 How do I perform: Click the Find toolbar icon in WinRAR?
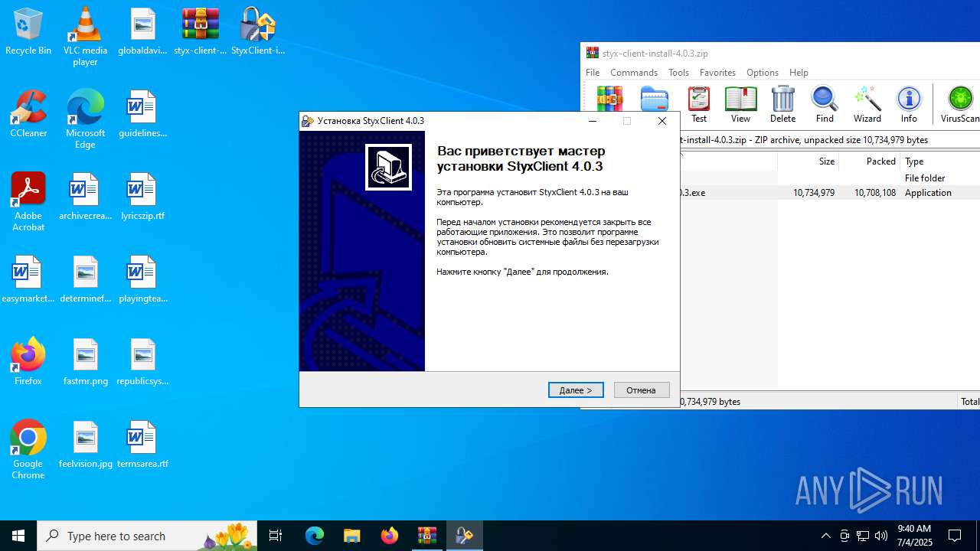point(825,105)
